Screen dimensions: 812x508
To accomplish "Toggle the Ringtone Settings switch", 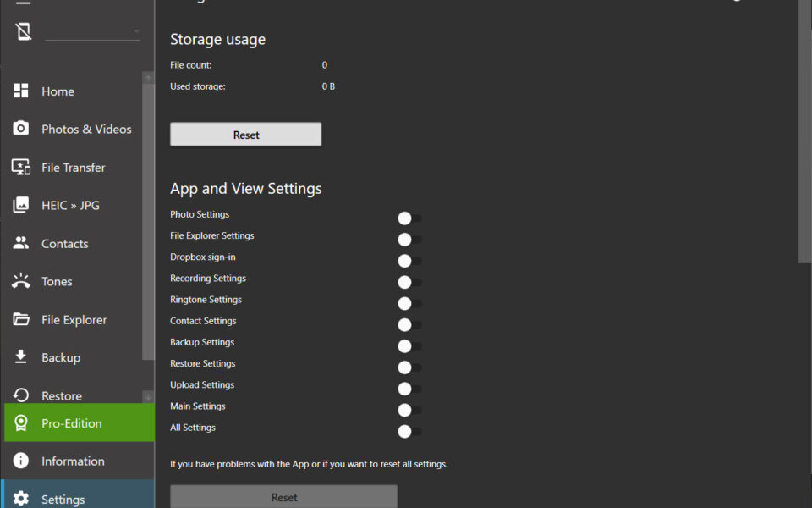I will point(409,303).
